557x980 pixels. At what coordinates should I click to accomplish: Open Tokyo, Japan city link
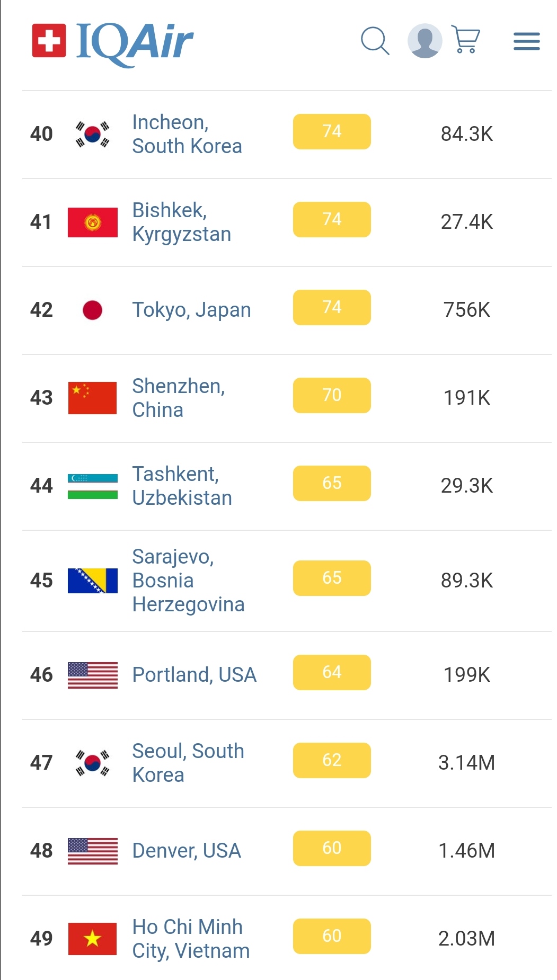pyautogui.click(x=191, y=310)
